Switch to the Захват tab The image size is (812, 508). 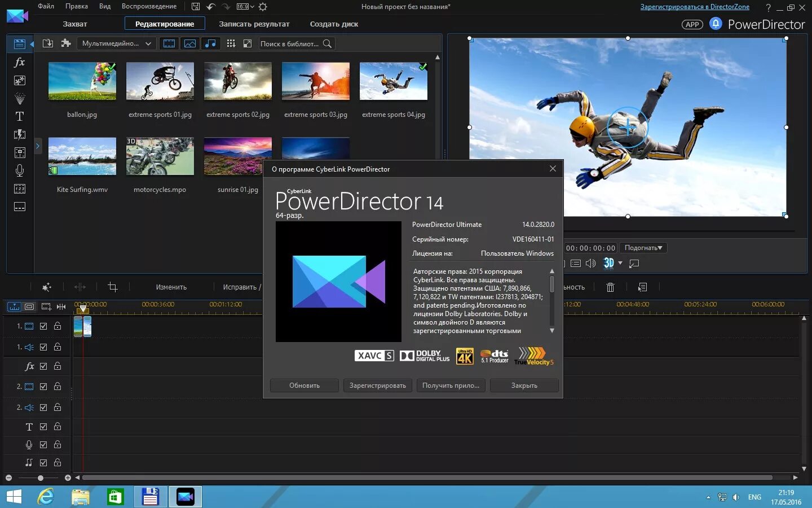[x=75, y=24]
